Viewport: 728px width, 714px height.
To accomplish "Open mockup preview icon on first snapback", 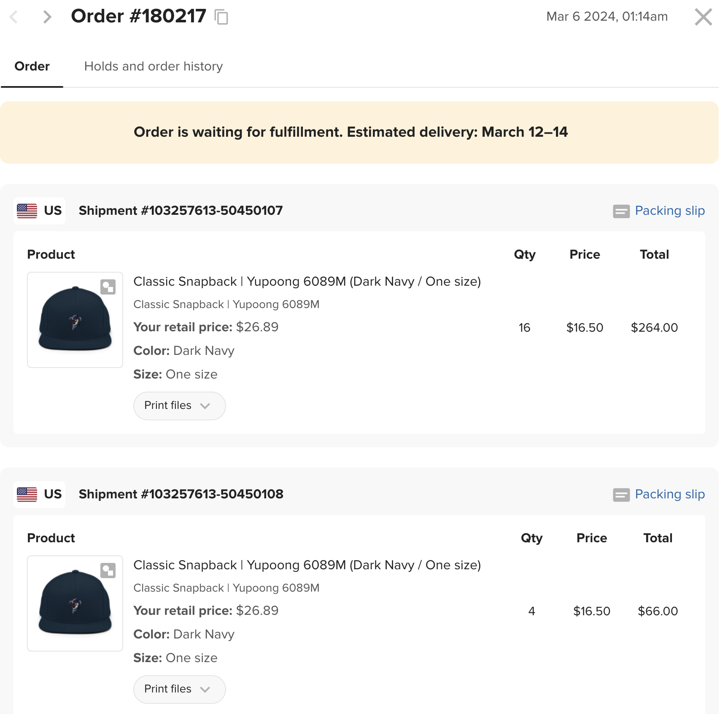I will point(108,287).
